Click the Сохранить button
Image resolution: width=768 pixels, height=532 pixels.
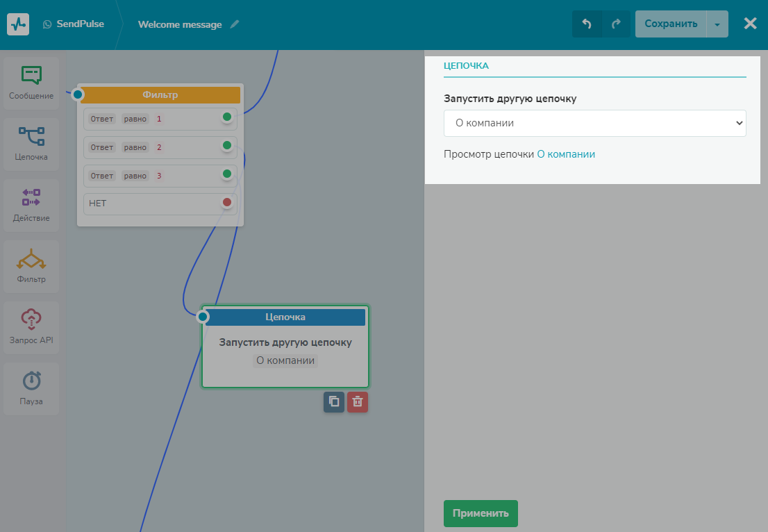[671, 24]
